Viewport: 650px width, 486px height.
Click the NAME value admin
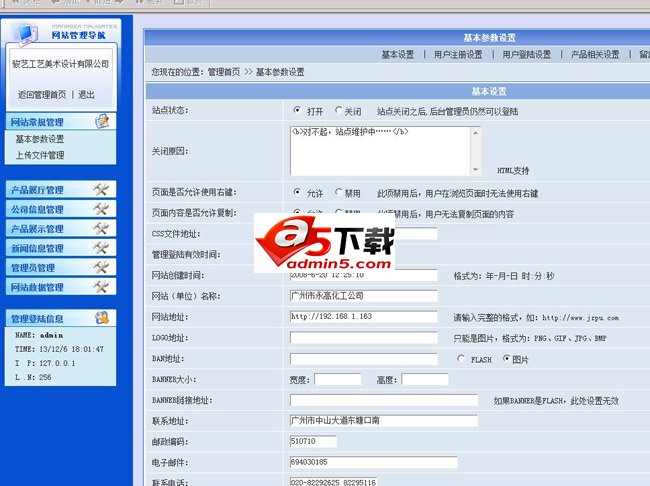pos(51,335)
